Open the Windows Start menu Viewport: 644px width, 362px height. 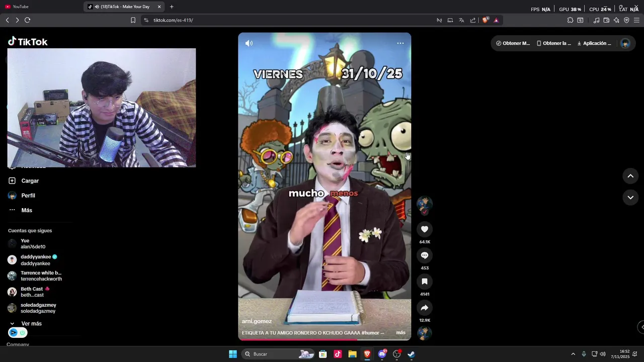click(x=233, y=354)
